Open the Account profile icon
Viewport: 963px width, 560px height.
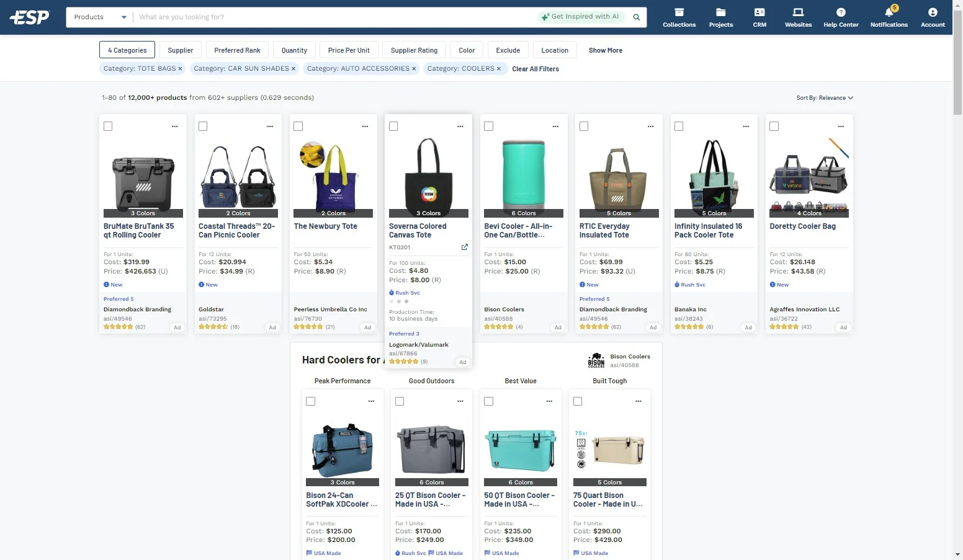(x=933, y=12)
